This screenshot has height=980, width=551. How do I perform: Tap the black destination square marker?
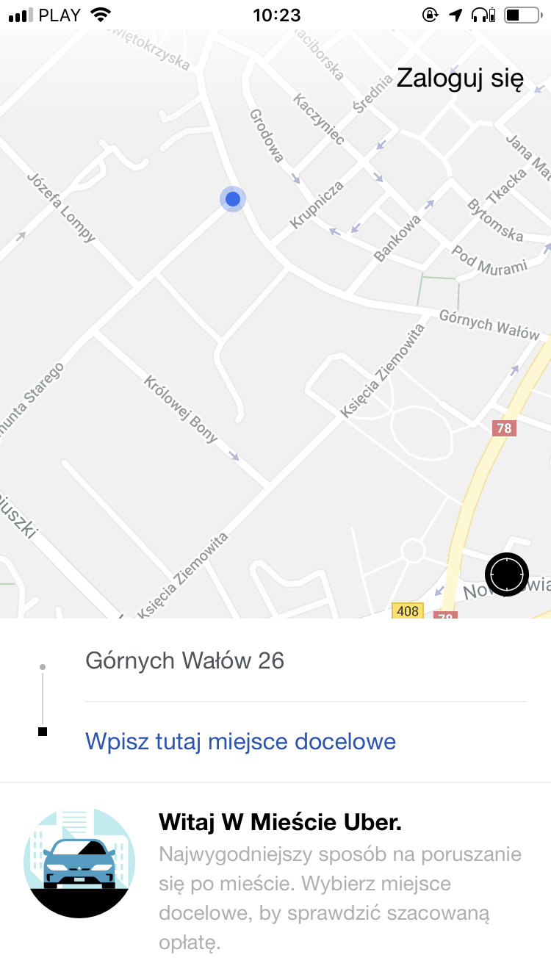[43, 732]
